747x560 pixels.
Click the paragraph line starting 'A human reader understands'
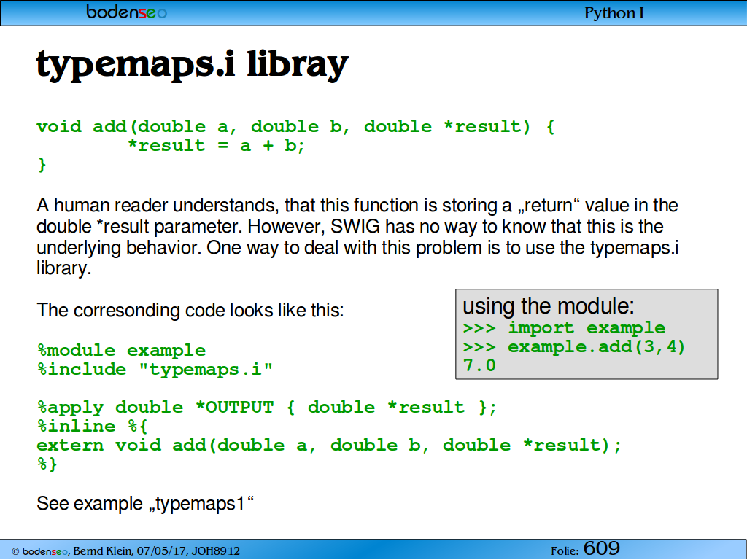point(357,205)
